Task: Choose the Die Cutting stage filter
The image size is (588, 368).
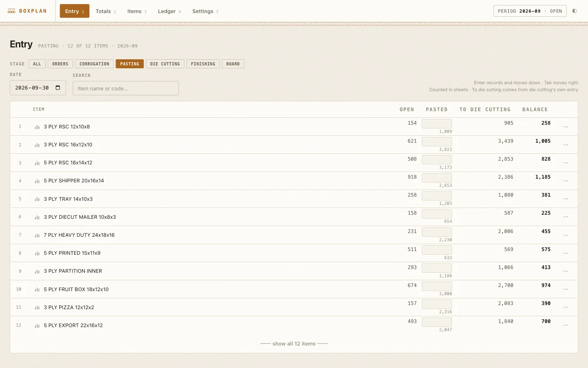Action: pyautogui.click(x=165, y=64)
